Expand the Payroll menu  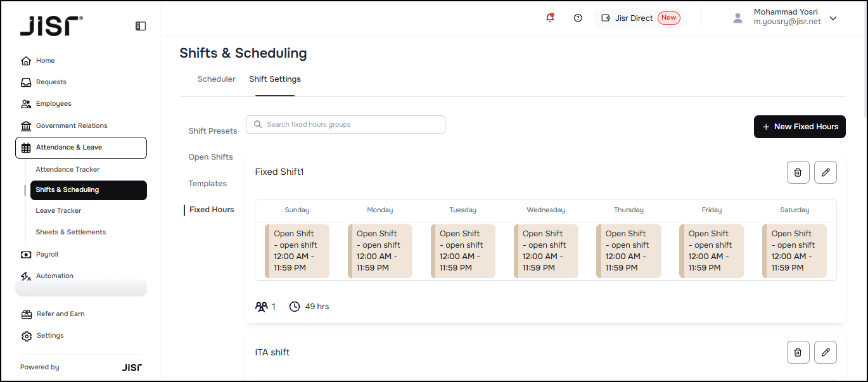[47, 254]
